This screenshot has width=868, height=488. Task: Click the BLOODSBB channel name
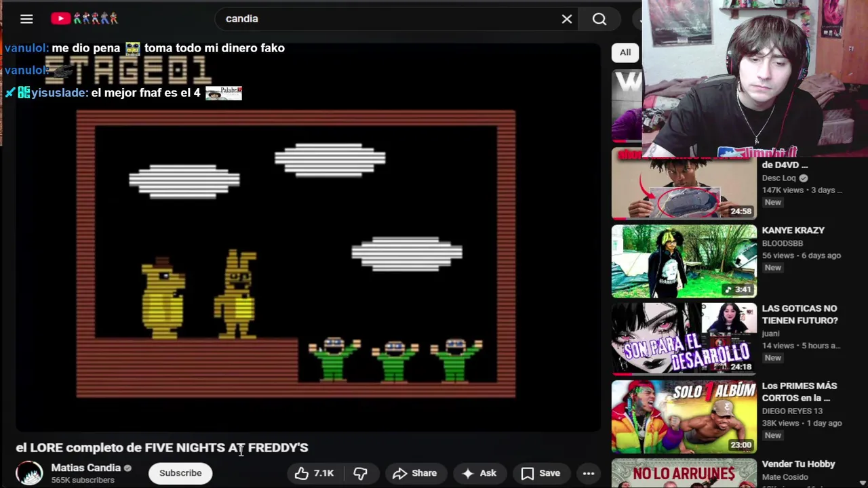click(x=783, y=243)
